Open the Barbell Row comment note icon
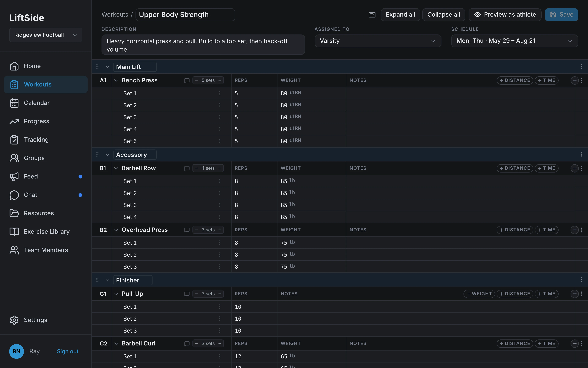The image size is (588, 368). [x=187, y=168]
